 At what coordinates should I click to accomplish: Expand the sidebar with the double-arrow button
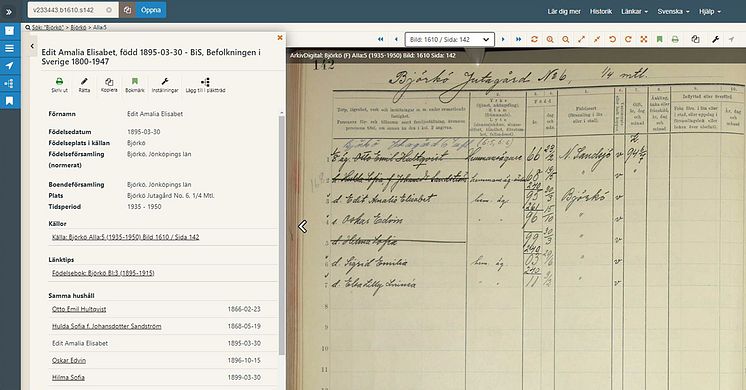click(9, 11)
